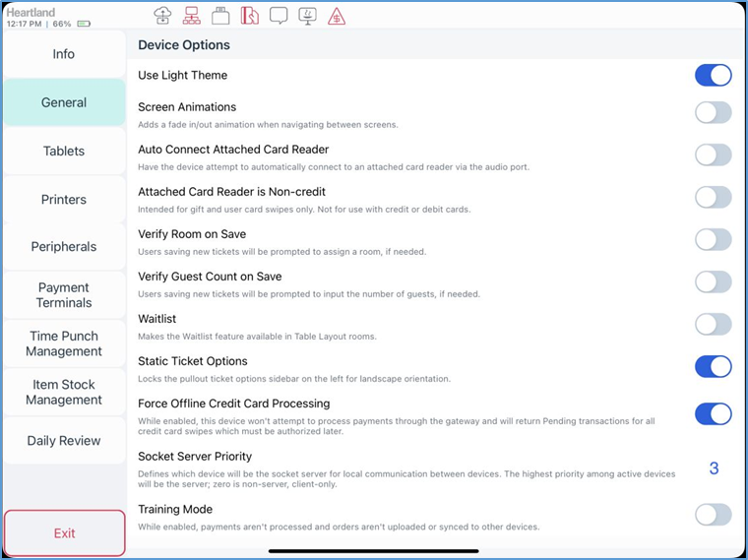Image resolution: width=748 pixels, height=560 pixels.
Task: Switch to the Payment Terminals tab
Action: coord(64,295)
